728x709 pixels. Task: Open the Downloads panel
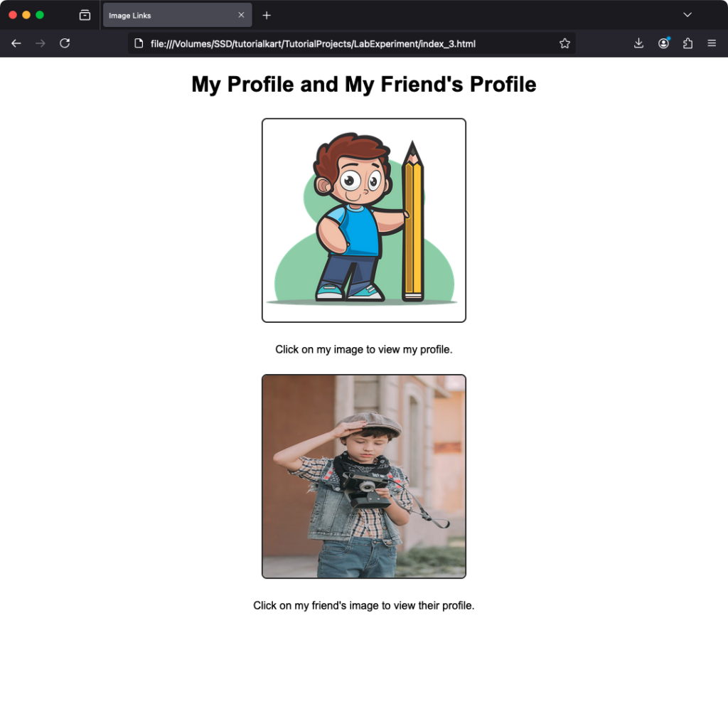pyautogui.click(x=639, y=43)
